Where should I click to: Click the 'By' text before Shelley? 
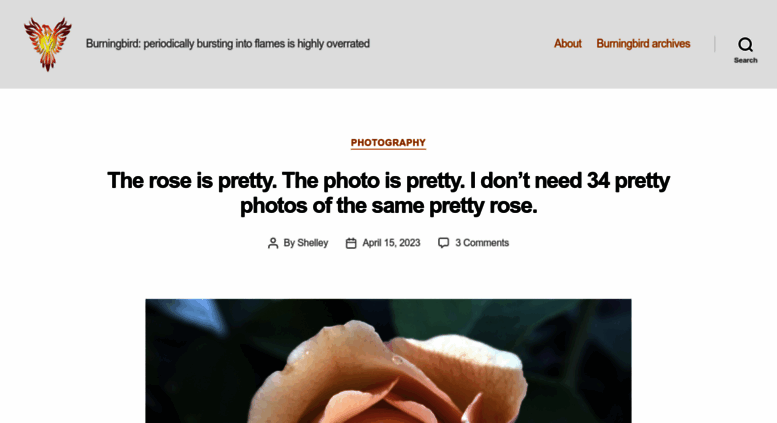(x=289, y=243)
